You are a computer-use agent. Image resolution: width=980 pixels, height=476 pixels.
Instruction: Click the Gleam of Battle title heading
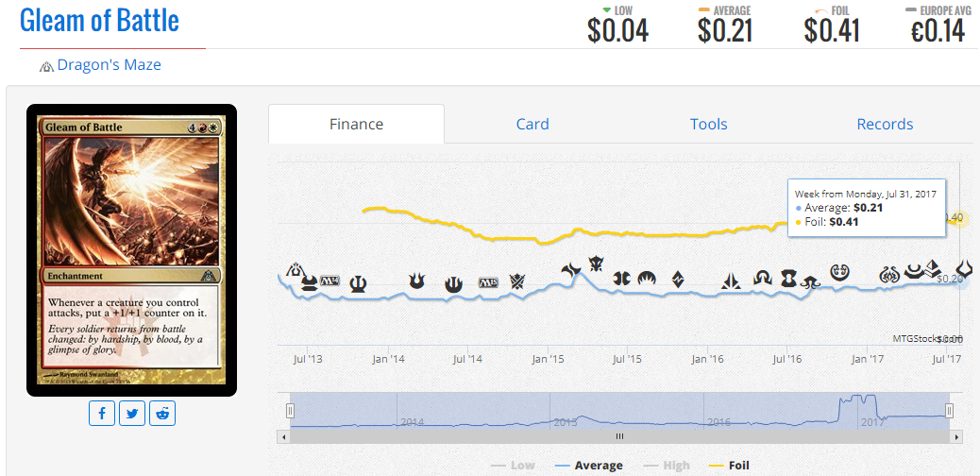pos(100,21)
